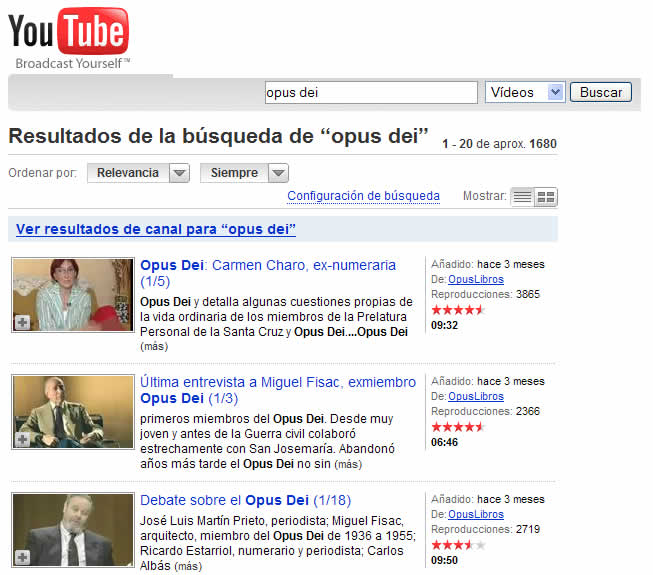Image resolution: width=653 pixels, height=575 pixels.
Task: Switch to list view display
Action: click(x=522, y=197)
